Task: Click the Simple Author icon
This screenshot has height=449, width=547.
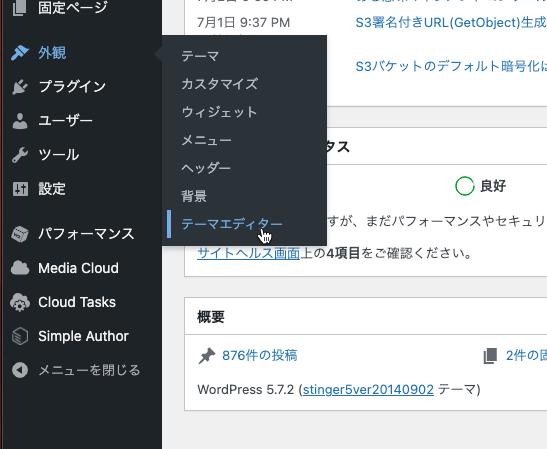Action: click(20, 336)
